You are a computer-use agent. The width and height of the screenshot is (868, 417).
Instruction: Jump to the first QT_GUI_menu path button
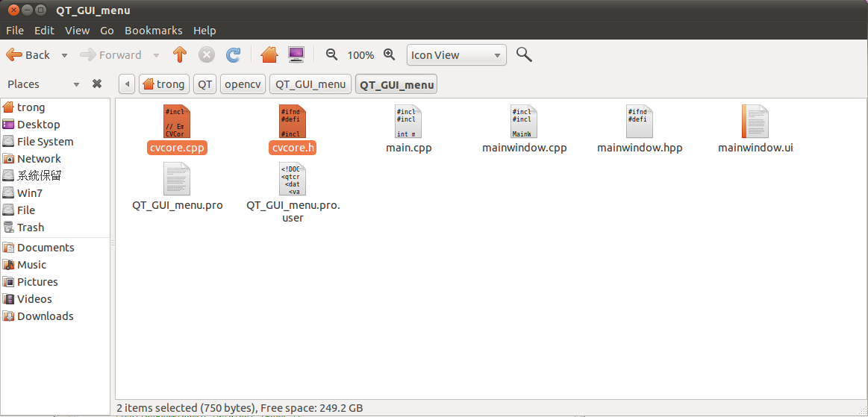[x=310, y=84]
